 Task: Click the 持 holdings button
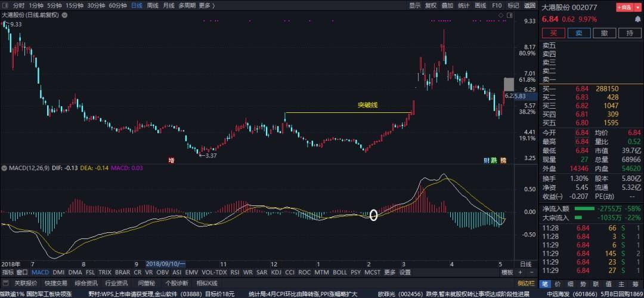tap(630, 33)
